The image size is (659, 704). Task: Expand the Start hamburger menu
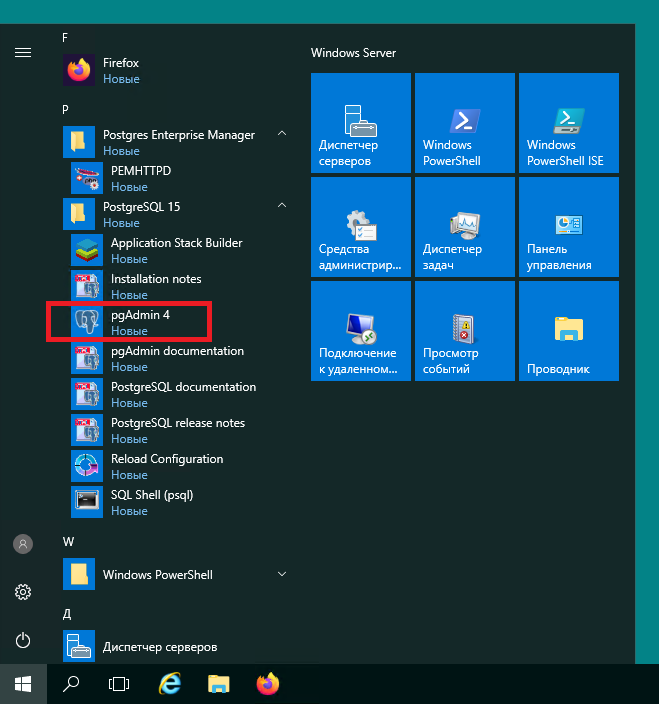click(x=23, y=53)
